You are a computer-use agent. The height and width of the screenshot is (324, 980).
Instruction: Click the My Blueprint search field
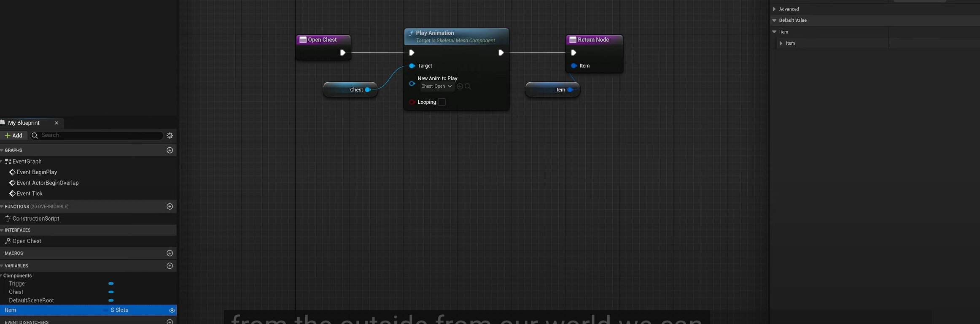[x=97, y=135]
